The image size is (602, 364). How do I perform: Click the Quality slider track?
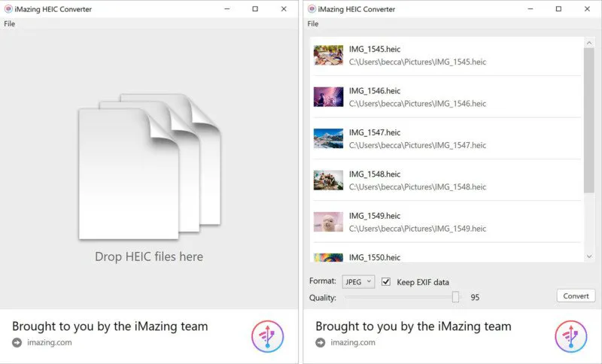(x=399, y=297)
